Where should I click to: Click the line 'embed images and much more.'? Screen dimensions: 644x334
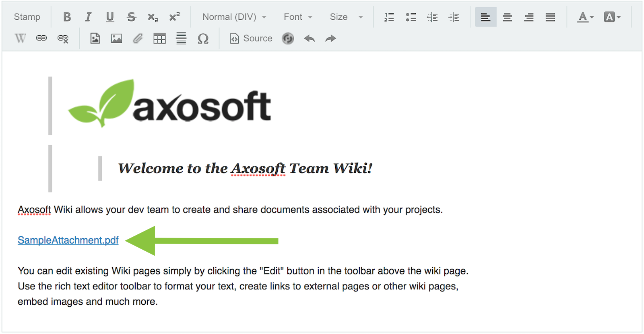[88, 301]
